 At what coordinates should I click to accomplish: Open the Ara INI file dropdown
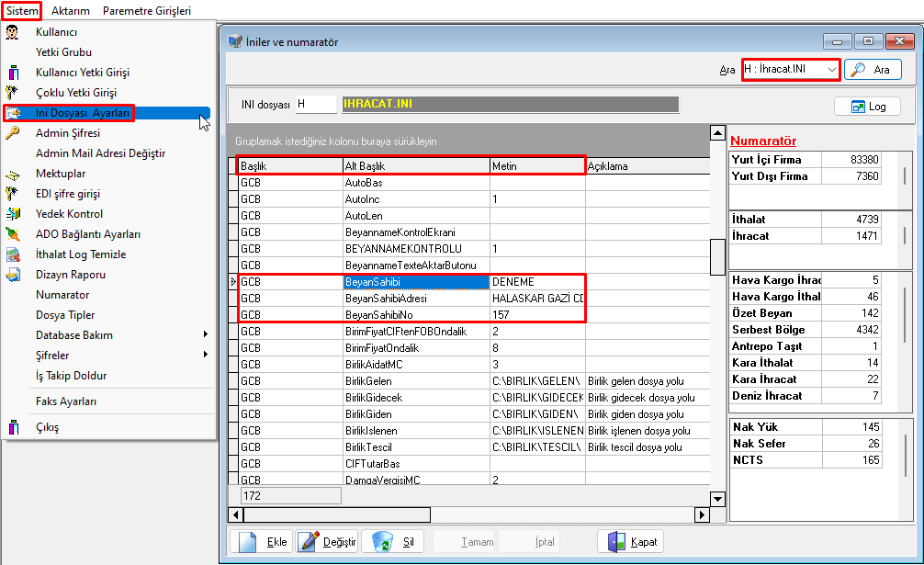point(831,70)
